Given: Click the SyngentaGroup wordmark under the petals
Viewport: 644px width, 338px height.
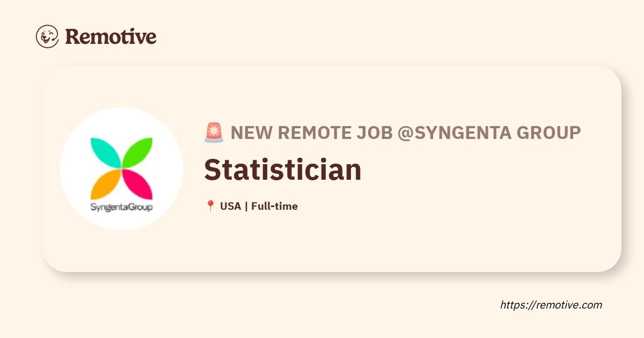Looking at the screenshot, I should click(x=122, y=207).
